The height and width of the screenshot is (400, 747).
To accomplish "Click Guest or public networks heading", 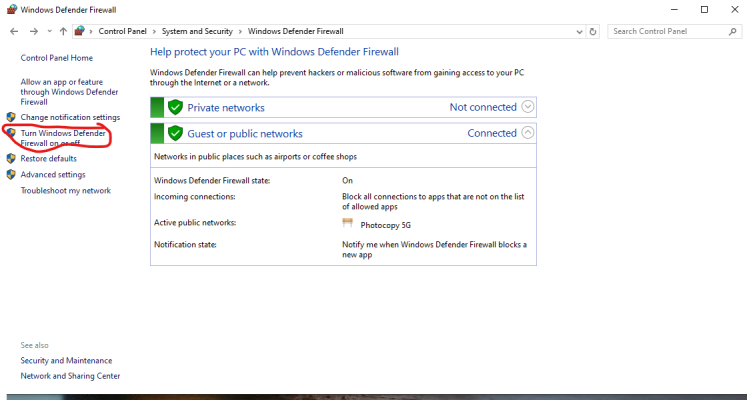I will click(245, 134).
